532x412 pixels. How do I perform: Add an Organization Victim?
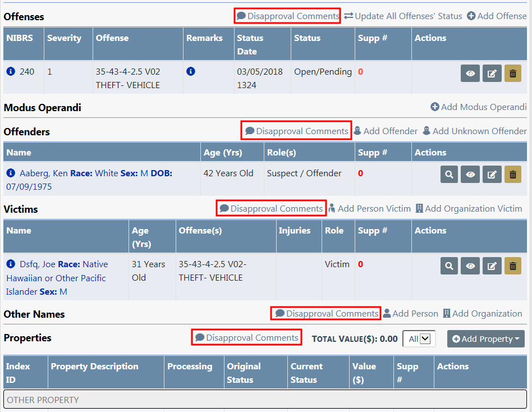[x=469, y=208]
